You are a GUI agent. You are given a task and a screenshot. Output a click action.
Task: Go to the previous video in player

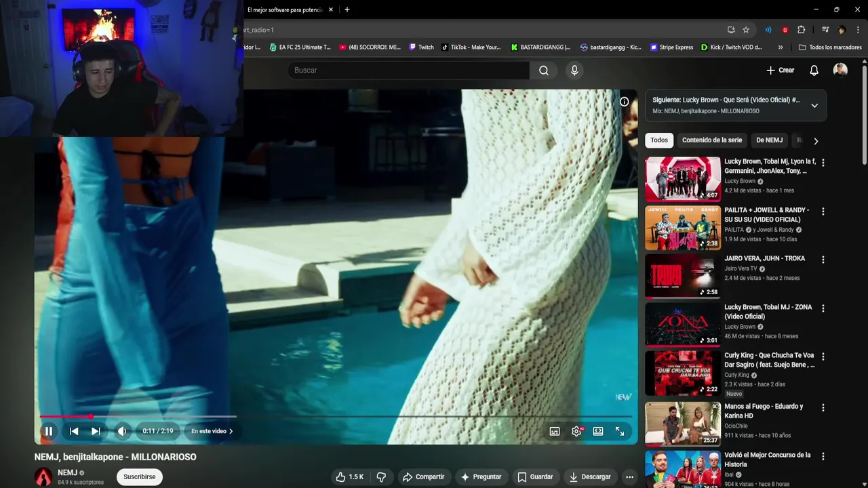coord(74,431)
